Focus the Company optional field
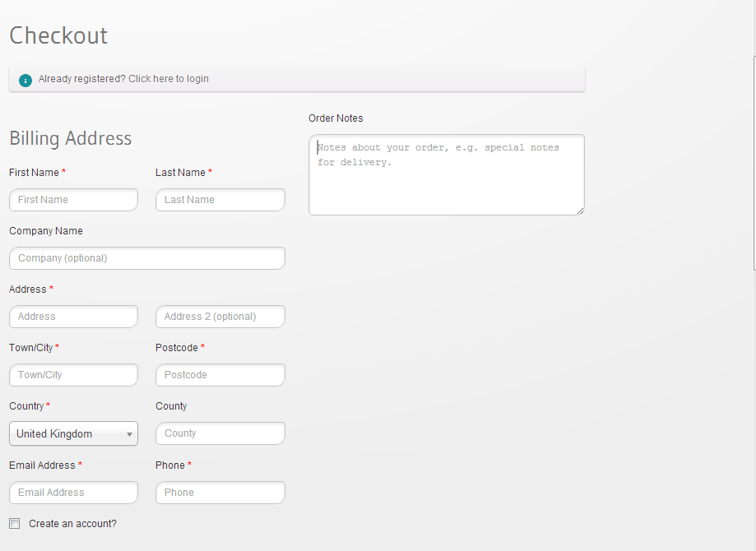Image resolution: width=756 pixels, height=551 pixels. tap(146, 258)
